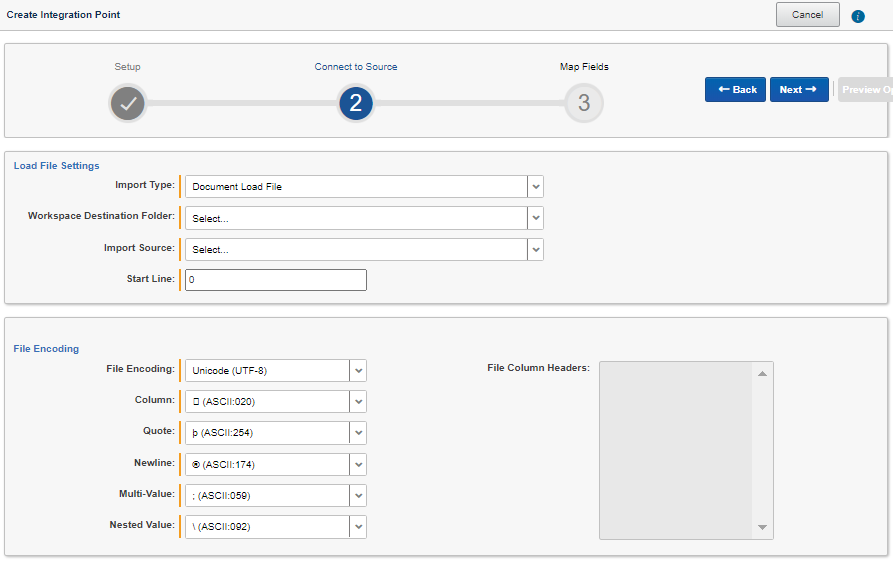Click the step 2 Connect to Source circle
This screenshot has width=893, height=561.
[x=355, y=103]
